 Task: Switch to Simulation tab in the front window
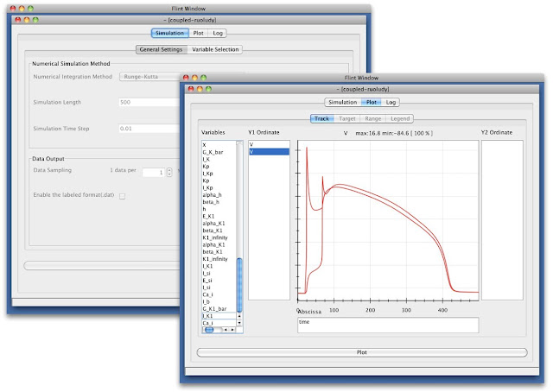[342, 102]
